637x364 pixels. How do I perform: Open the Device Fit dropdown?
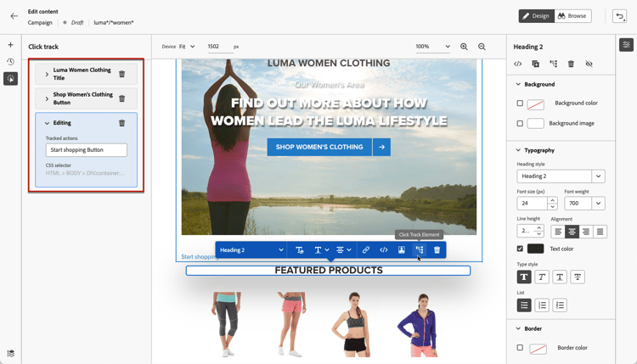tap(188, 47)
